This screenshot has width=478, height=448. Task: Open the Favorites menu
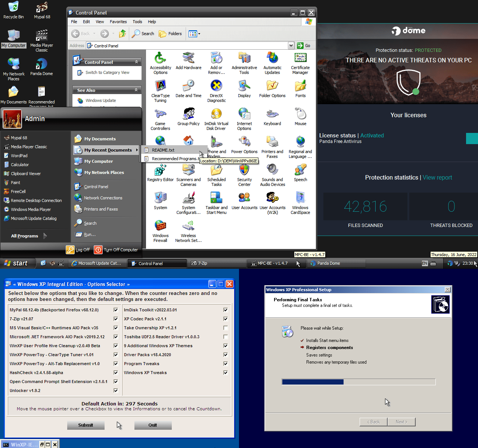pyautogui.click(x=118, y=21)
